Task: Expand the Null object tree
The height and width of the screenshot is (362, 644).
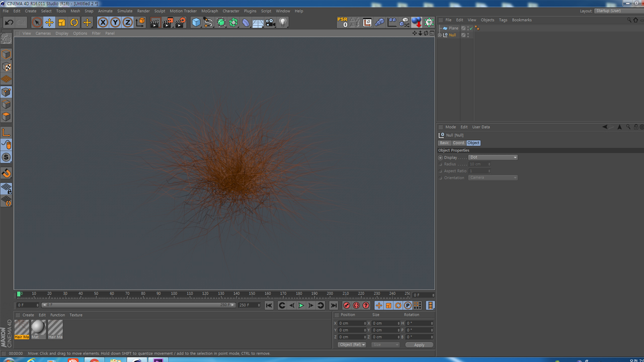Action: point(440,35)
